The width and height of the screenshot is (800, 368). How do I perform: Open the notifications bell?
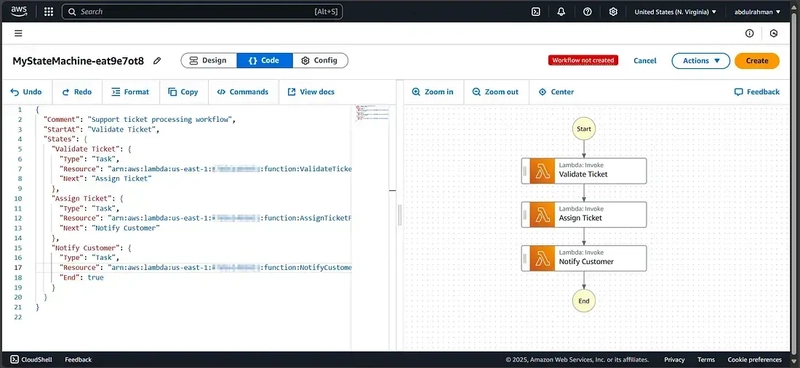561,12
